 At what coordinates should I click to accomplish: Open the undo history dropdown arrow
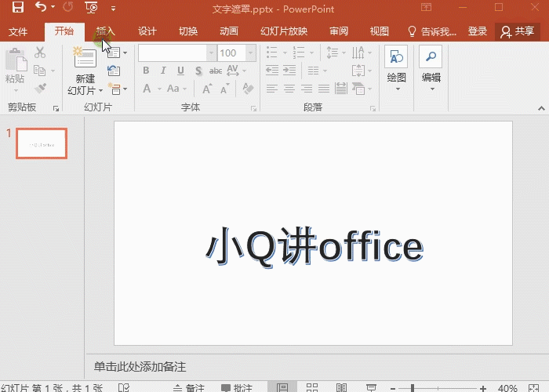(53, 7)
